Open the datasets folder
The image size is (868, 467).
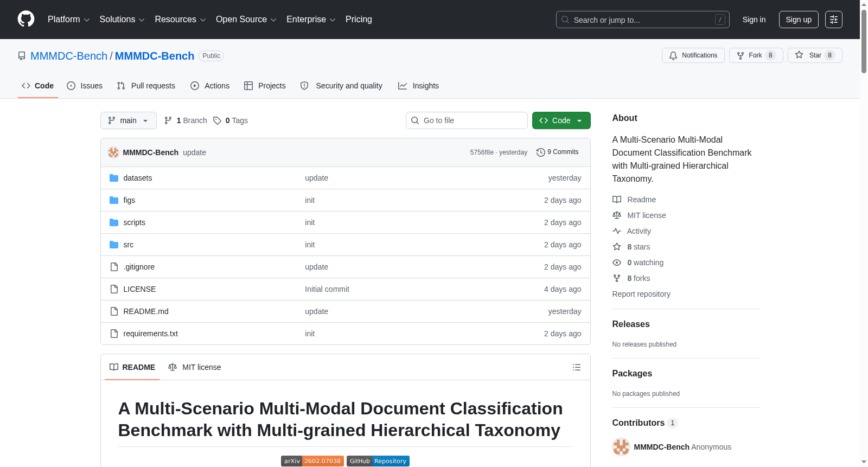[x=137, y=178]
